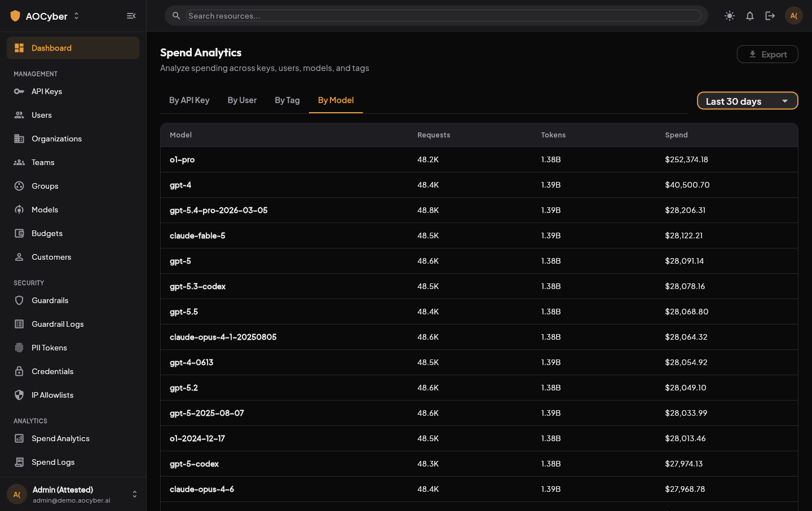Image resolution: width=812 pixels, height=511 pixels.
Task: Click the logout icon in the header
Action: pyautogui.click(x=770, y=16)
